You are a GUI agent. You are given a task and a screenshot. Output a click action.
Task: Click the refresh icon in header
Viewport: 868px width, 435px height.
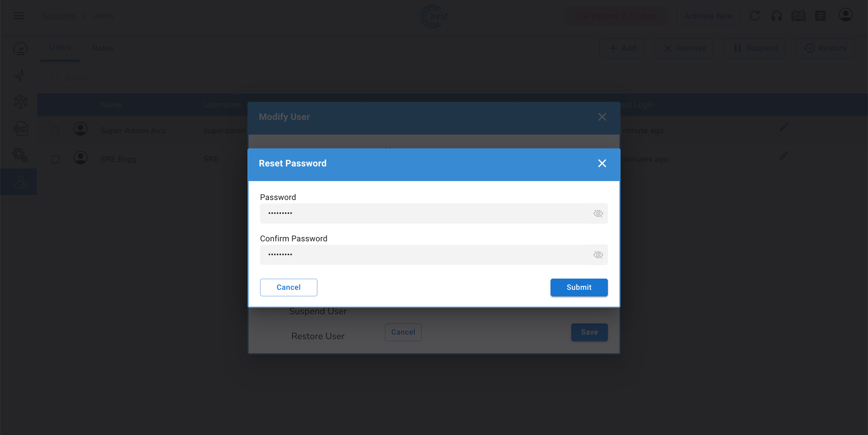coord(755,16)
